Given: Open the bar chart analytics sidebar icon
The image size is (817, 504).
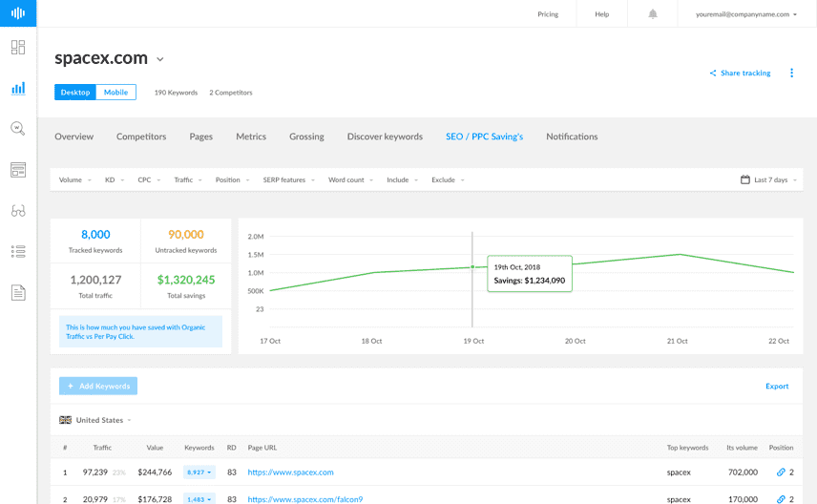Looking at the screenshot, I should (18, 88).
